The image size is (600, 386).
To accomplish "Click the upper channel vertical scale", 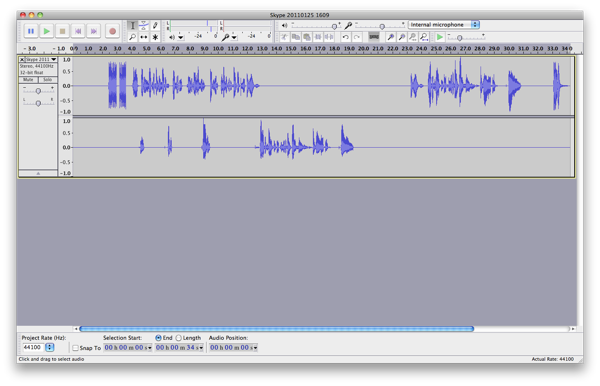I will [66, 86].
